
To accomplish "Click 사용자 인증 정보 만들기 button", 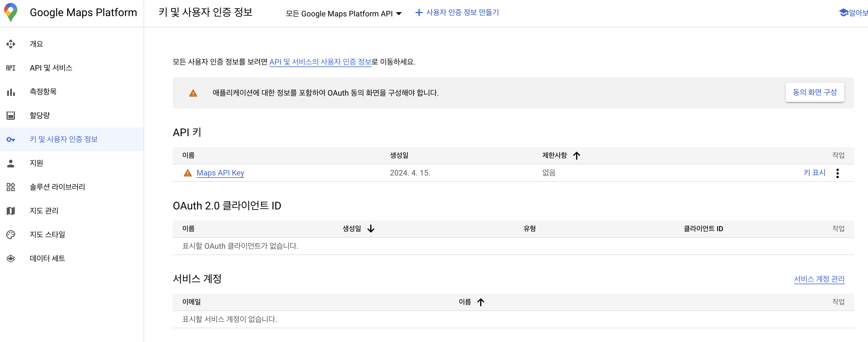I will coord(457,13).
